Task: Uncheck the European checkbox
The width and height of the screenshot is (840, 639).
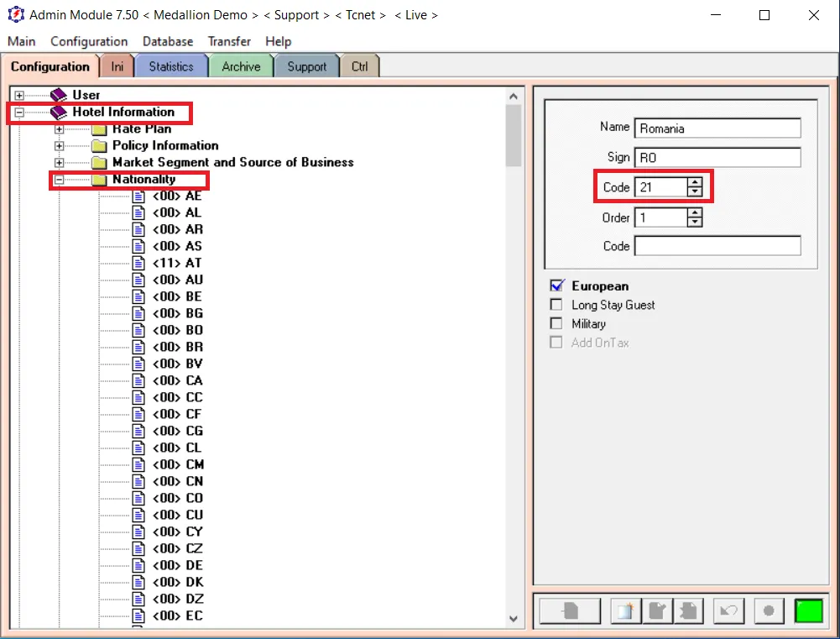Action: [x=556, y=285]
